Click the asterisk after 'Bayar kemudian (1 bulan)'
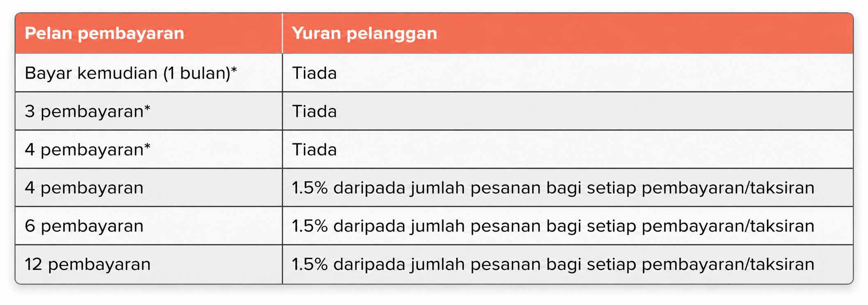 [x=234, y=70]
